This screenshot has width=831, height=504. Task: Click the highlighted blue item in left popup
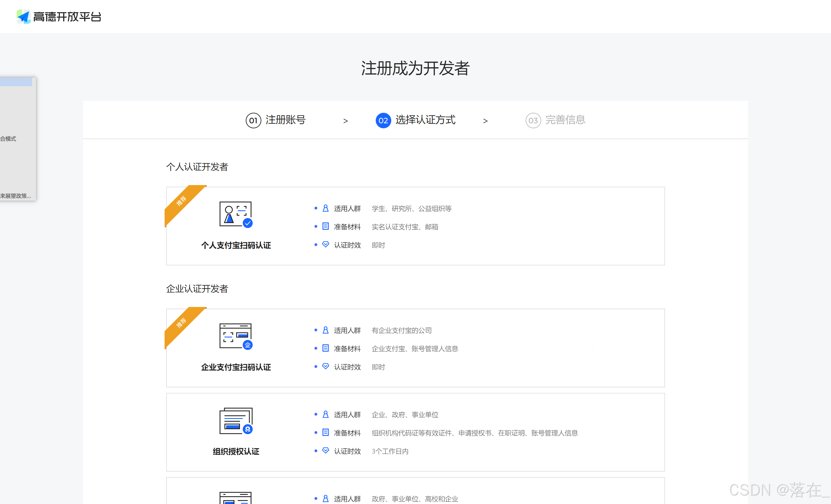16,81
